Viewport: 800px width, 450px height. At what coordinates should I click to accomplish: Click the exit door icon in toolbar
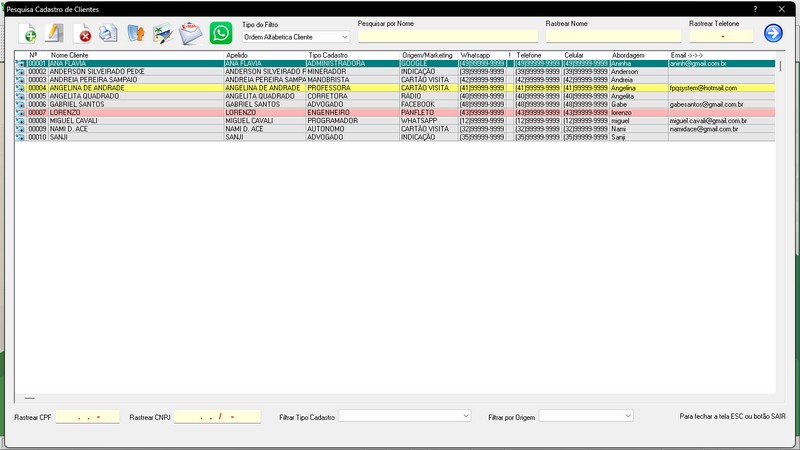click(x=136, y=35)
